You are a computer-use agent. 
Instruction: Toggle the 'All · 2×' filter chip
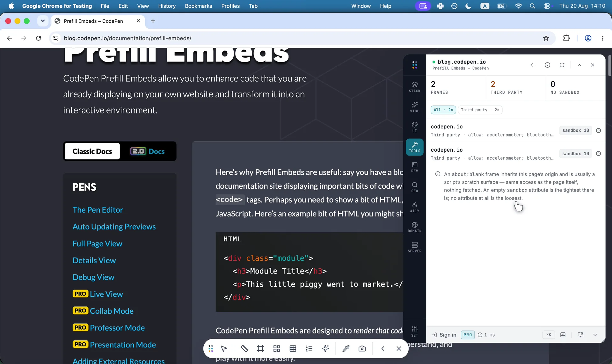[x=443, y=110]
